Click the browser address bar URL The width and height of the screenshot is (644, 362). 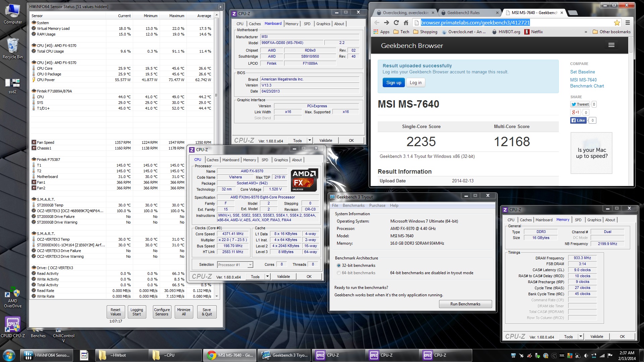(475, 22)
